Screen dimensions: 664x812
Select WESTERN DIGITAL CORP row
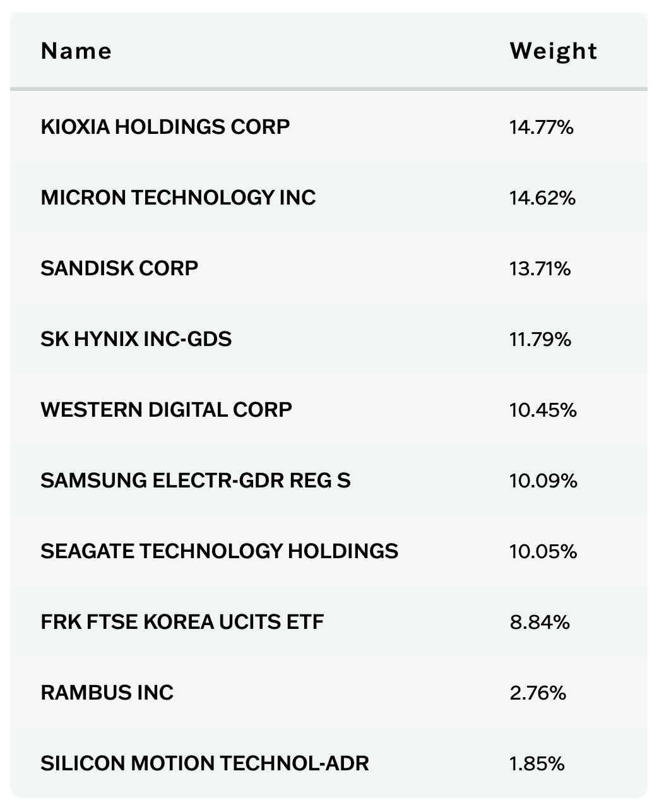tap(329, 410)
